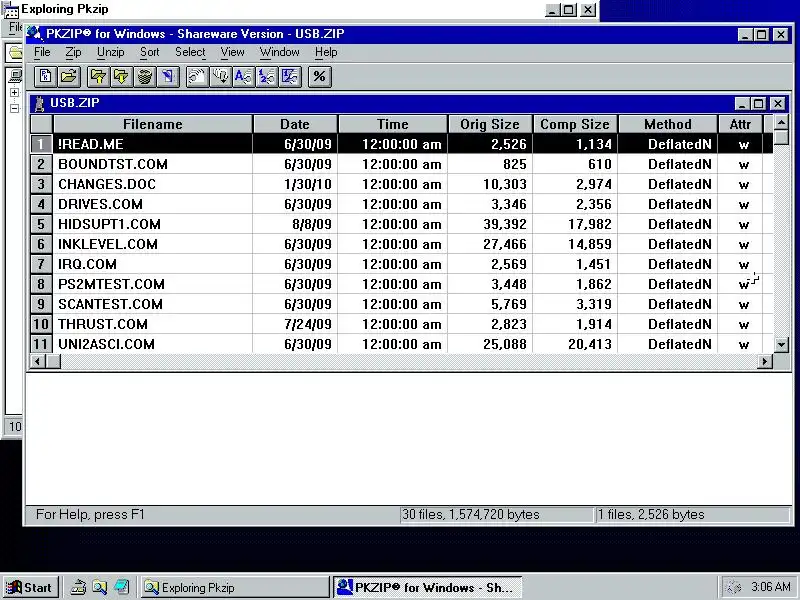Image resolution: width=800 pixels, height=600 pixels.
Task: Open the Unzip menu
Action: point(110,52)
